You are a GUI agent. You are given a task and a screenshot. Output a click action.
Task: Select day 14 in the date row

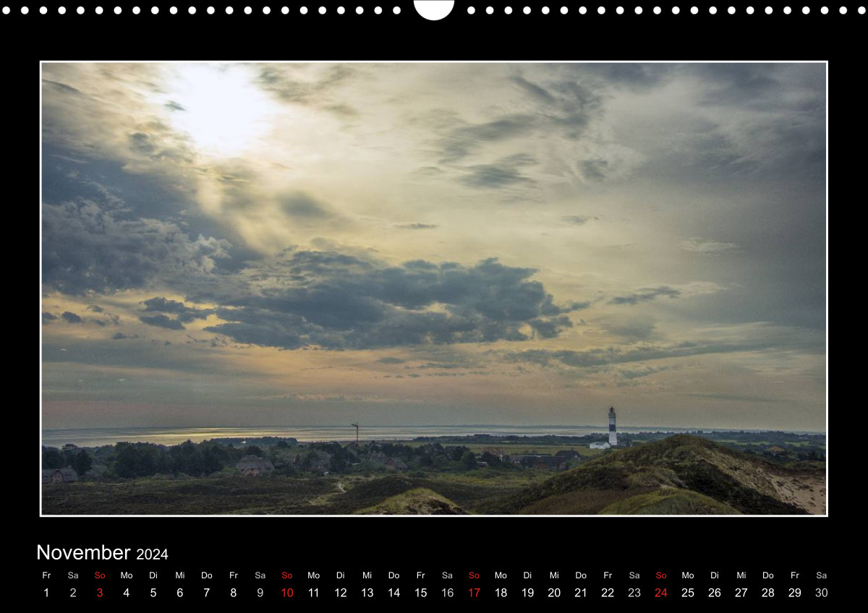[x=394, y=593]
